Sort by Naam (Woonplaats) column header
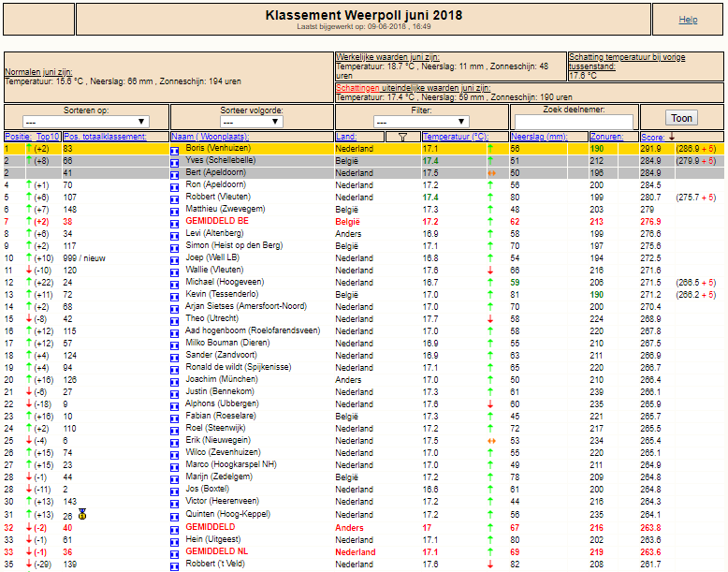 [x=210, y=137]
